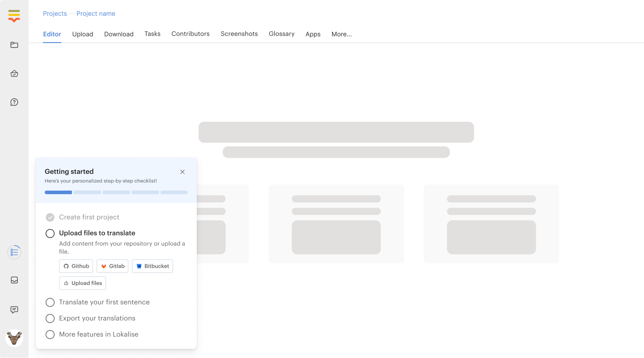
Task: Open the Help question-mark icon
Action: click(x=14, y=102)
